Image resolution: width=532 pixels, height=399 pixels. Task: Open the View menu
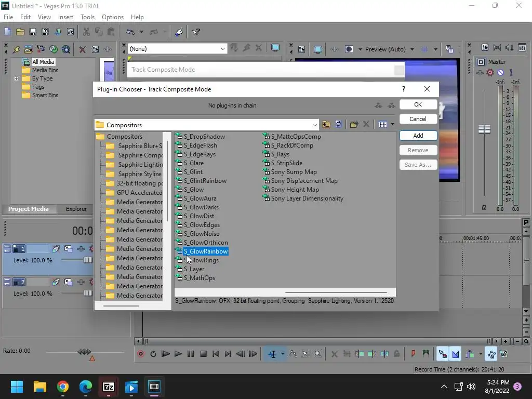[x=44, y=17]
